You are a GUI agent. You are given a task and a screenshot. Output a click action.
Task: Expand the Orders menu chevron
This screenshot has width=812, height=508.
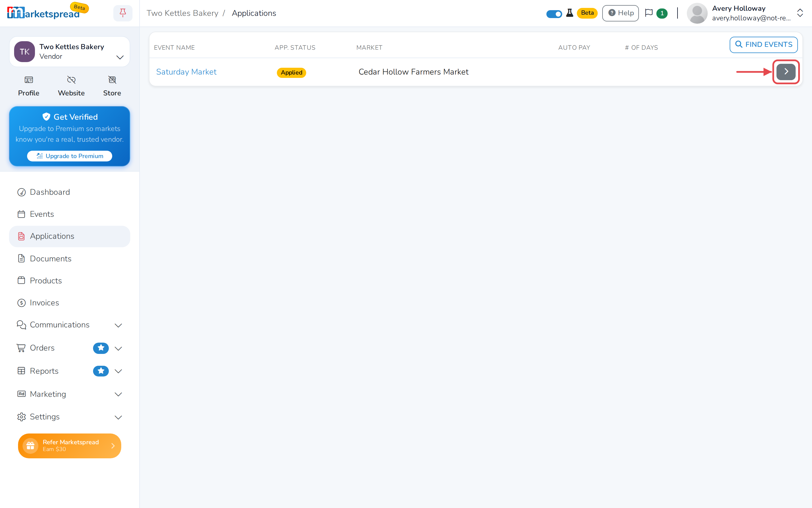coord(118,349)
